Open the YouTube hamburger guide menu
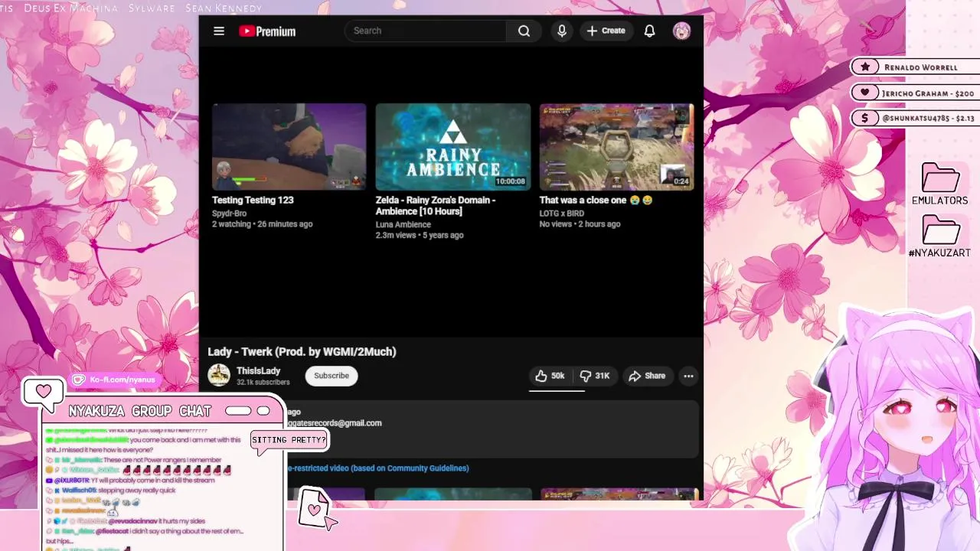The height and width of the screenshot is (551, 980). click(x=219, y=31)
